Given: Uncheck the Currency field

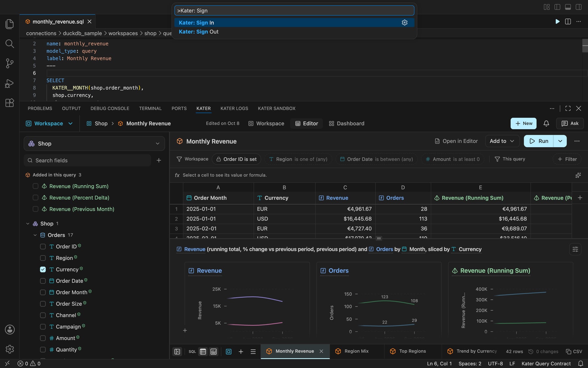Looking at the screenshot, I should pos(43,270).
